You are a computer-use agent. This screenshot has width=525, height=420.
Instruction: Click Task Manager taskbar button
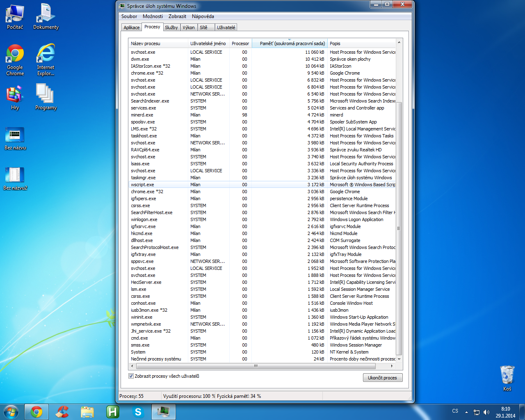pos(164,412)
